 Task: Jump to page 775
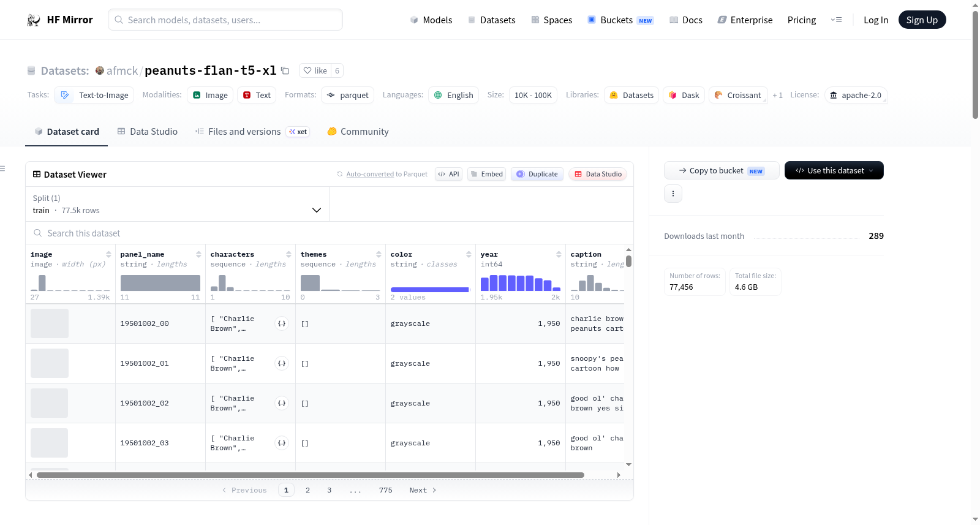pos(386,490)
